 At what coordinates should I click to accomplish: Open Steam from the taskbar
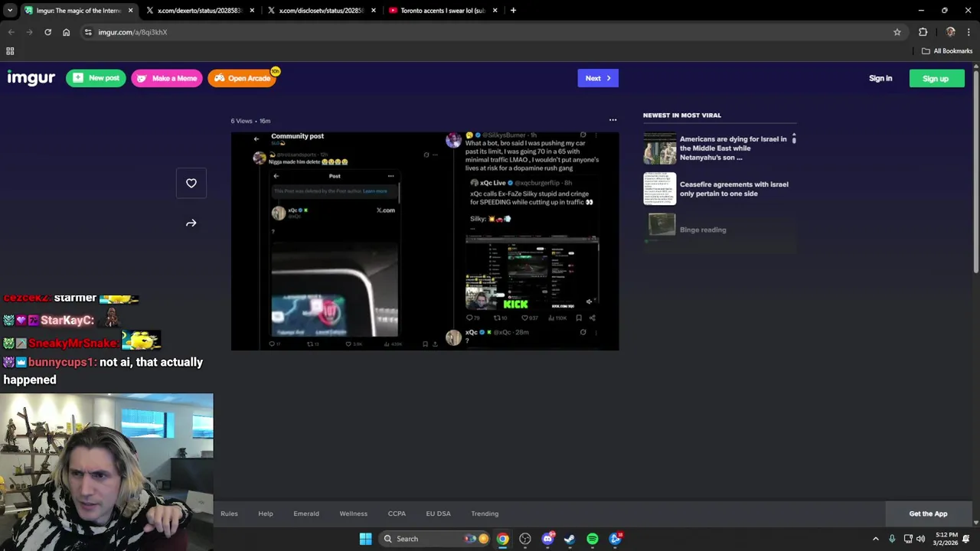(570, 539)
